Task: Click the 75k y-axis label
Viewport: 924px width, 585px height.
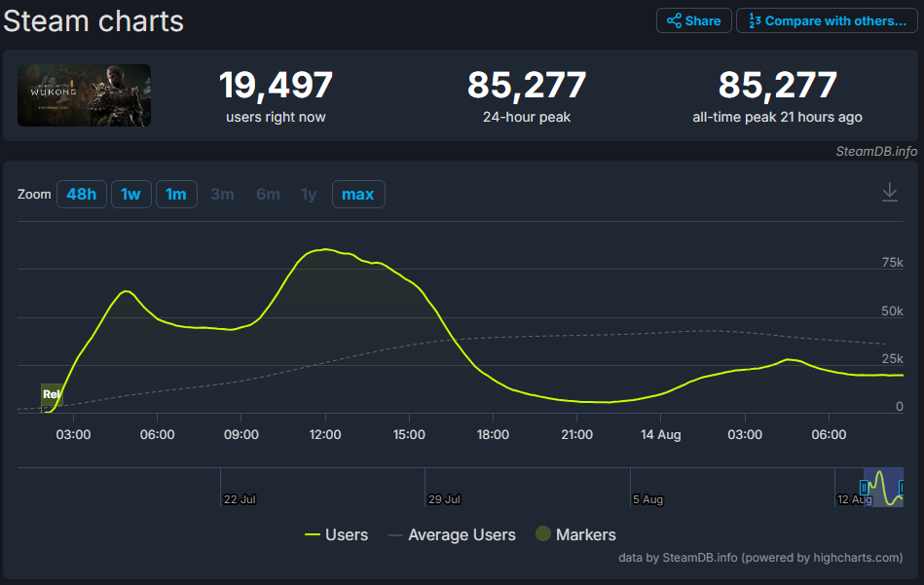Action: (x=892, y=262)
